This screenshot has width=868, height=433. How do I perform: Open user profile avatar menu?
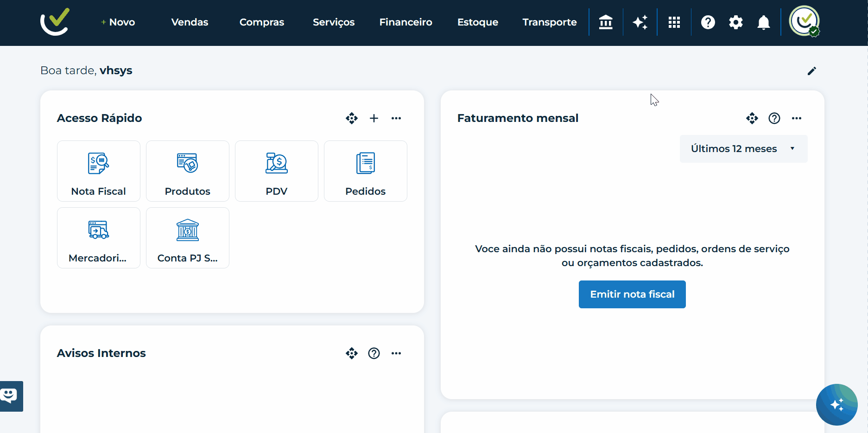point(805,21)
